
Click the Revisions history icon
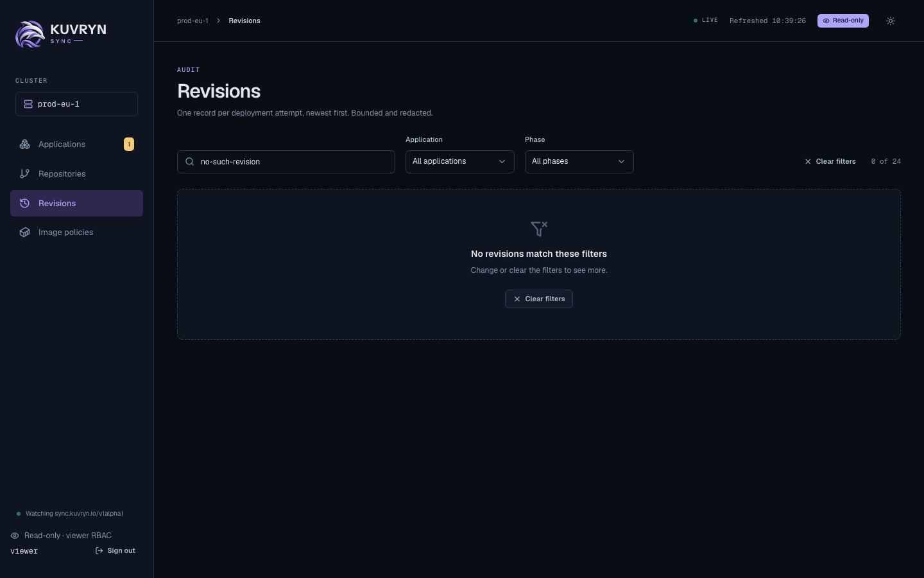point(24,204)
